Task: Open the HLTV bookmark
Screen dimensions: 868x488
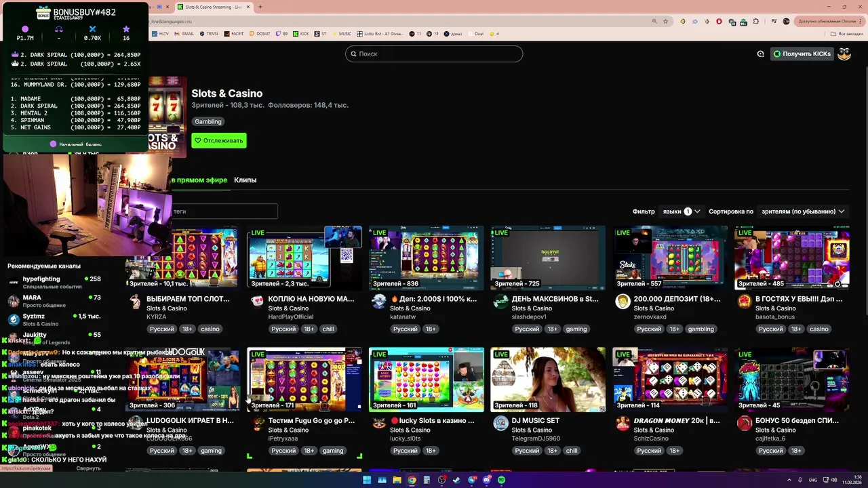Action: click(160, 33)
